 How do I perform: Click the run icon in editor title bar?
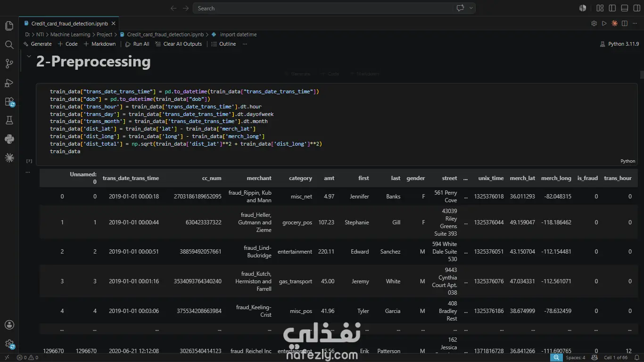(x=604, y=24)
